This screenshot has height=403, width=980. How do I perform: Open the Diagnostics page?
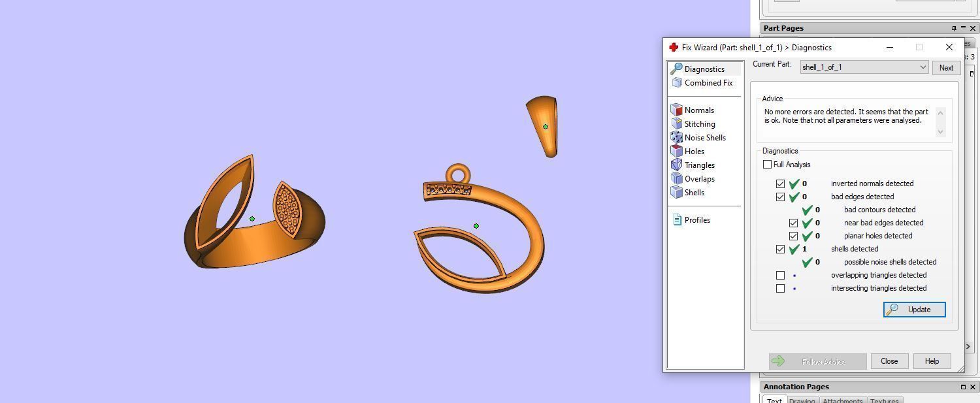(x=704, y=69)
